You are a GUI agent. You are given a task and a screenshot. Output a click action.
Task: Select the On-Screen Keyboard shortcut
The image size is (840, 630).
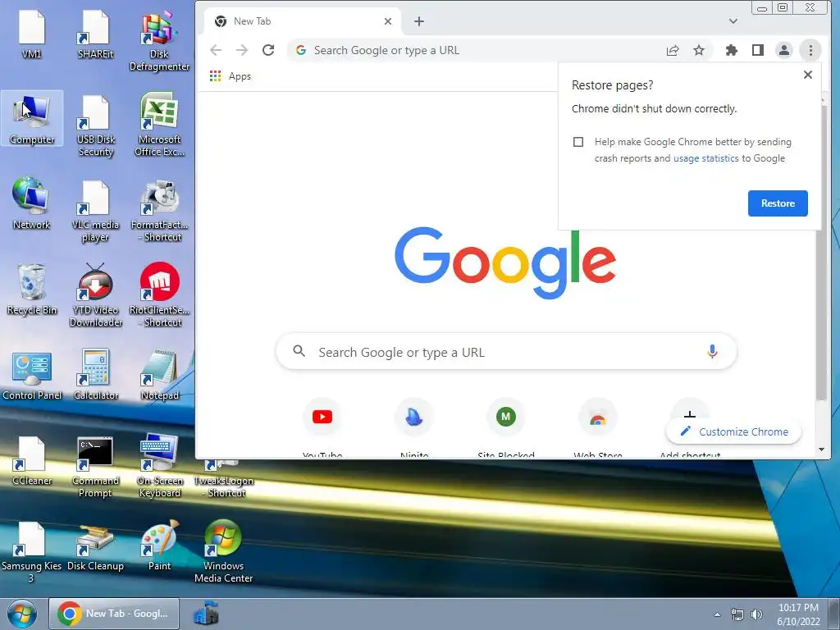pos(159,467)
